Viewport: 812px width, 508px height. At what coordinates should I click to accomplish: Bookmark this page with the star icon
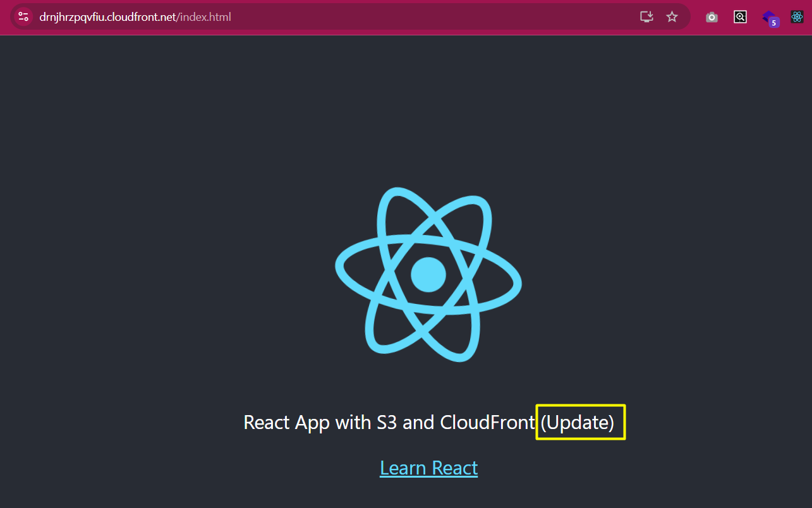tap(672, 17)
